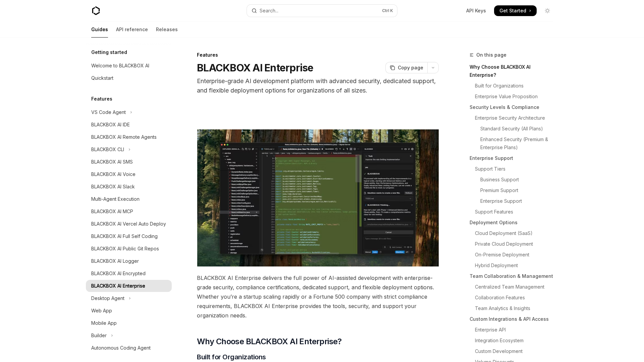
Task: Open BLACKBOX AI Remote Agents page
Action: tap(124, 137)
